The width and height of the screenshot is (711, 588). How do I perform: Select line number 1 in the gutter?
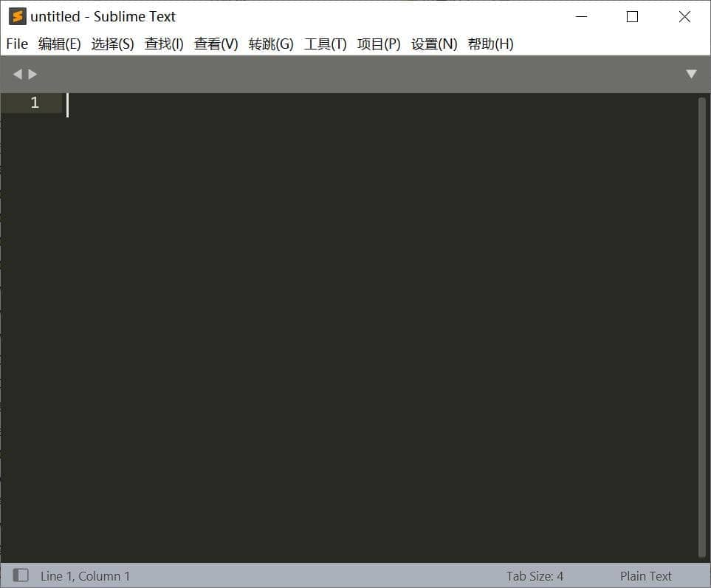tap(34, 103)
